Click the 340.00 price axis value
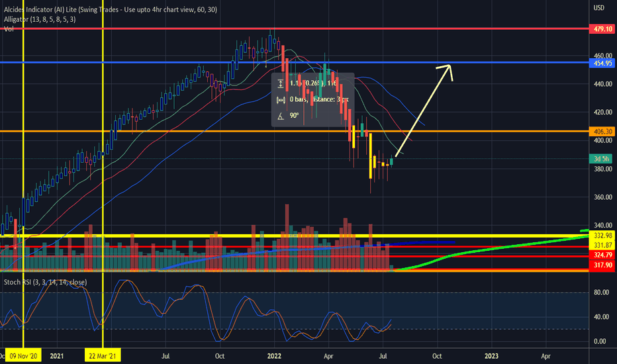Screen dimensions: 617x364 pyautogui.click(x=603, y=226)
